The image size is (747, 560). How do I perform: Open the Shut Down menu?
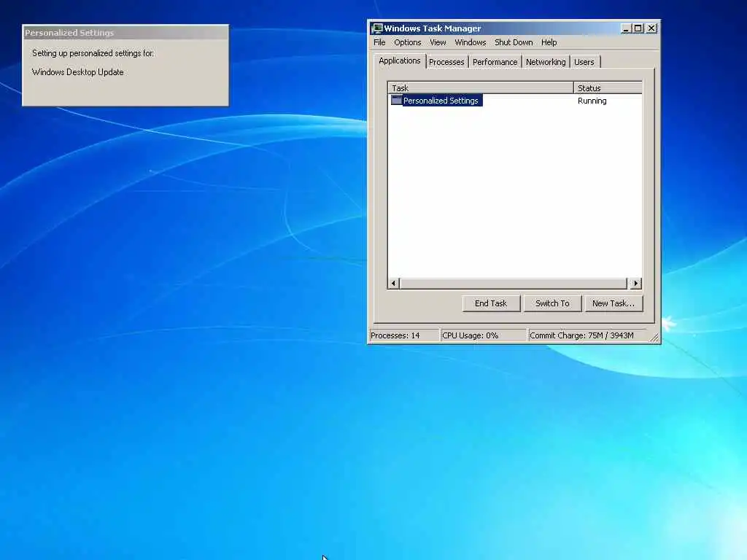point(514,42)
